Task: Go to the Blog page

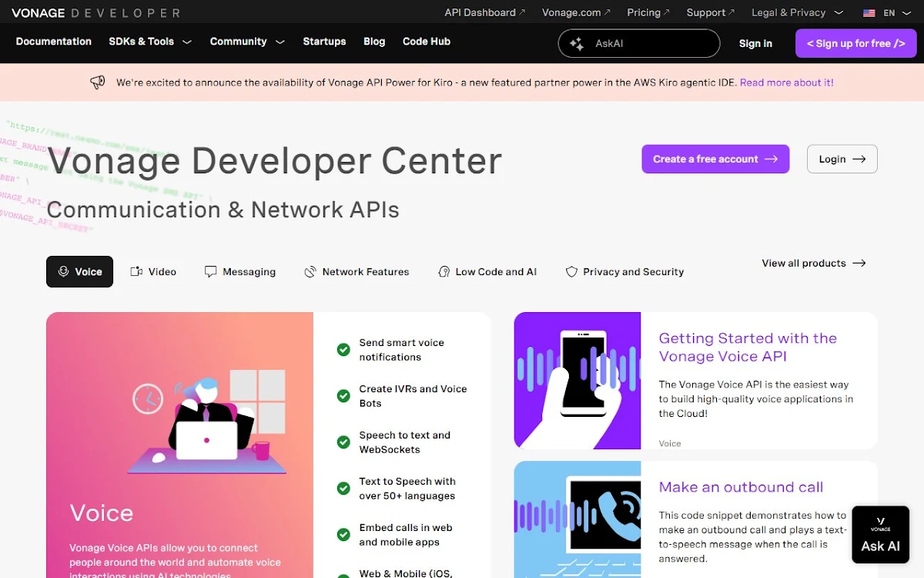Action: click(374, 42)
